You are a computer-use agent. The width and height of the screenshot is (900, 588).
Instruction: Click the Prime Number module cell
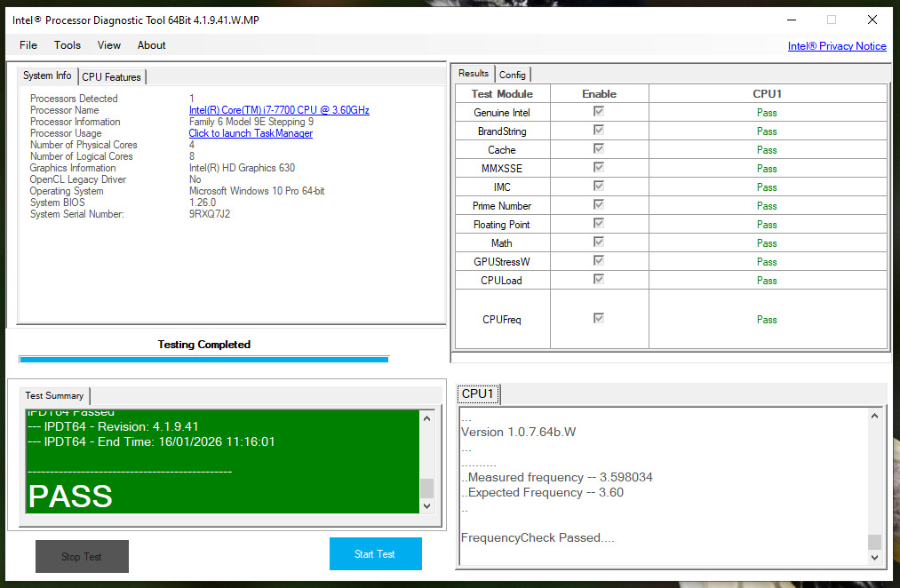[x=502, y=206]
